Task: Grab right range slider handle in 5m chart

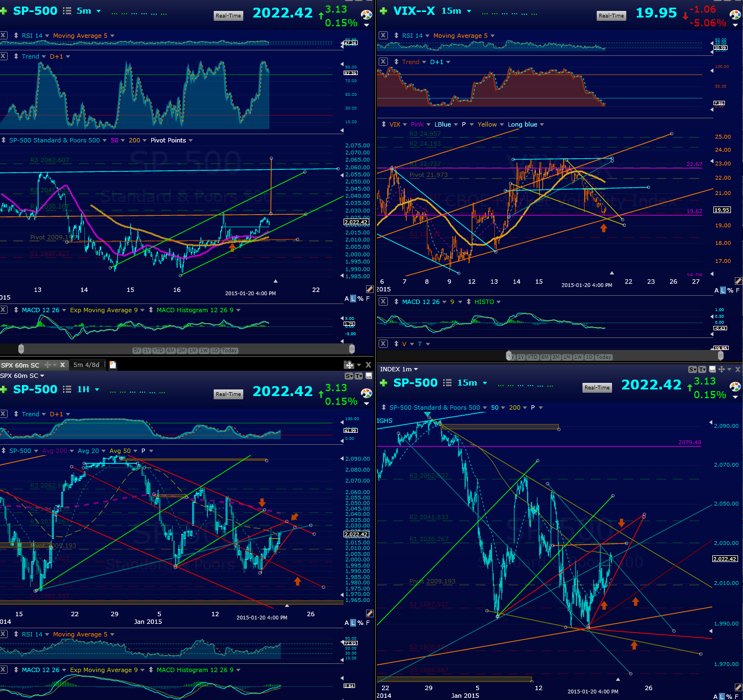Action: 352,349
